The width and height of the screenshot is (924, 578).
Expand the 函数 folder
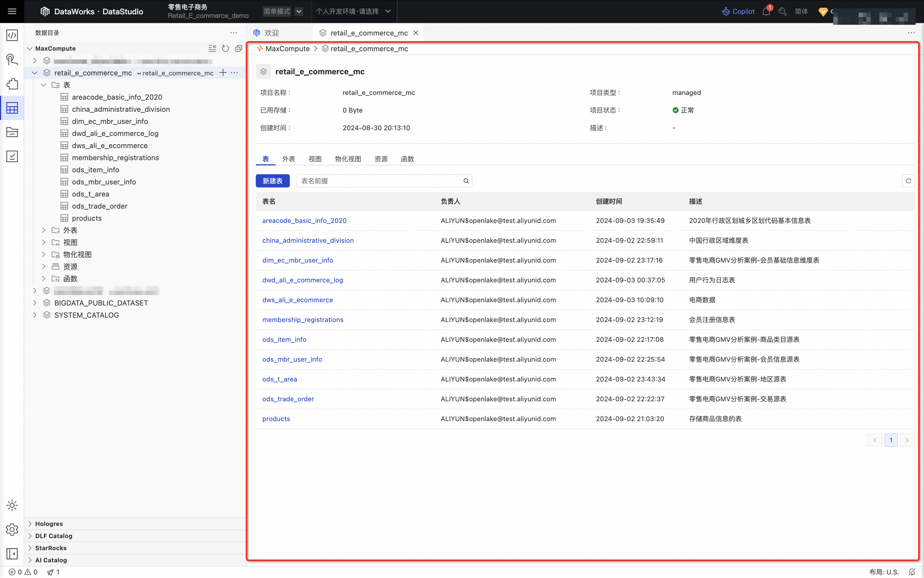[x=43, y=279]
